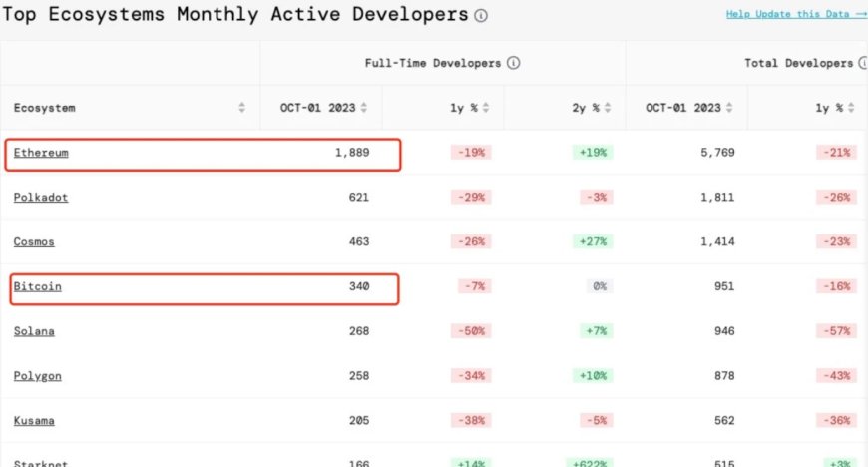Screen dimensions: 868x467
Task: Click Ethereum 2y +19% badge
Action: click(x=593, y=153)
